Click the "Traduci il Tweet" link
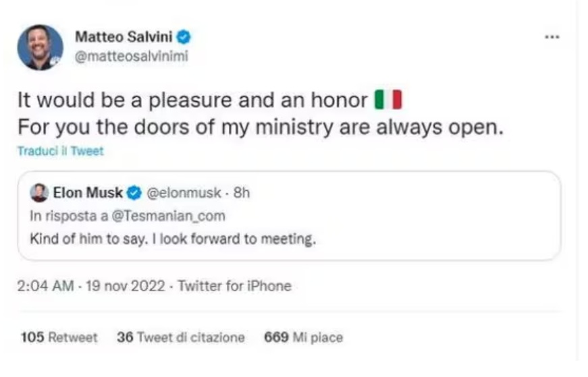The width and height of the screenshot is (588, 377). (60, 152)
